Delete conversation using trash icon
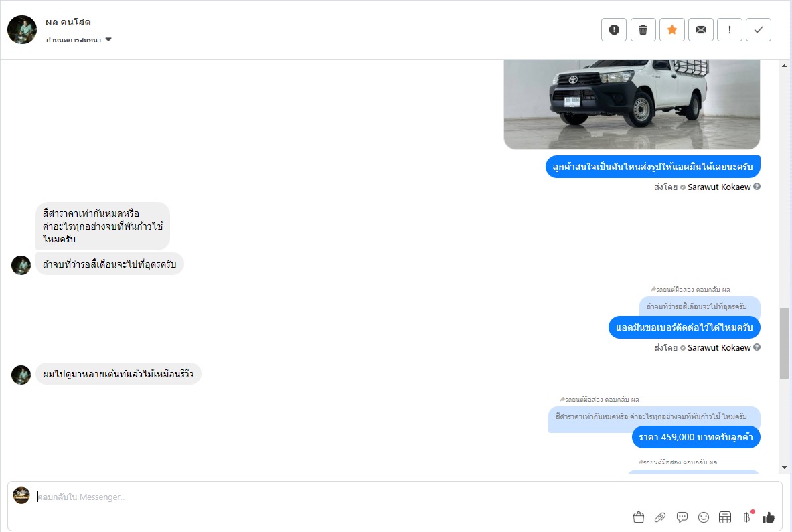 [643, 30]
